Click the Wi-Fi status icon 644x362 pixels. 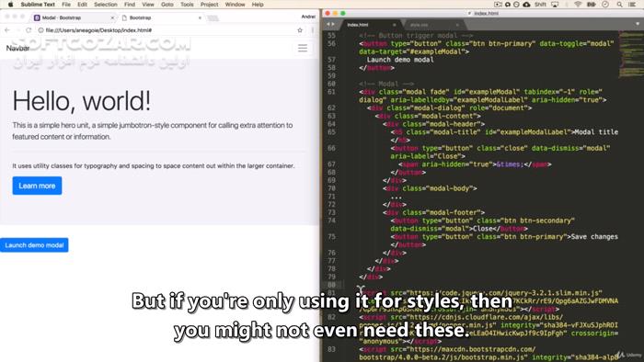[578, 5]
